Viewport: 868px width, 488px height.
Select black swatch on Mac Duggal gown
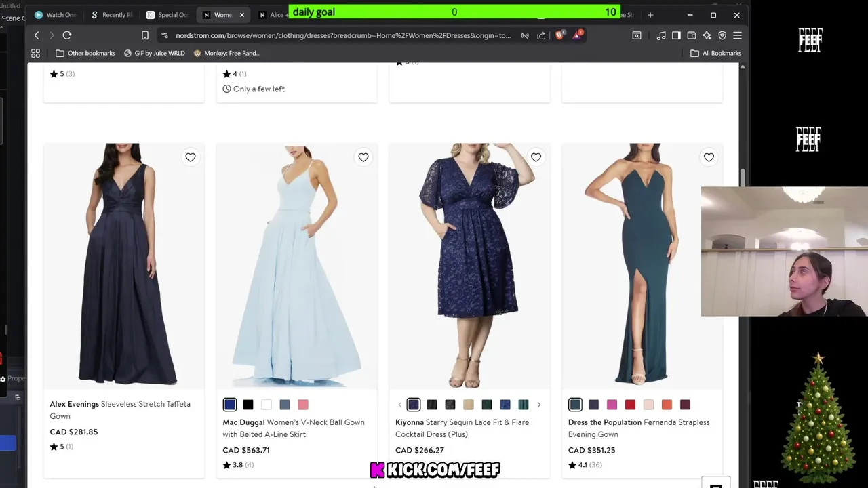(248, 405)
